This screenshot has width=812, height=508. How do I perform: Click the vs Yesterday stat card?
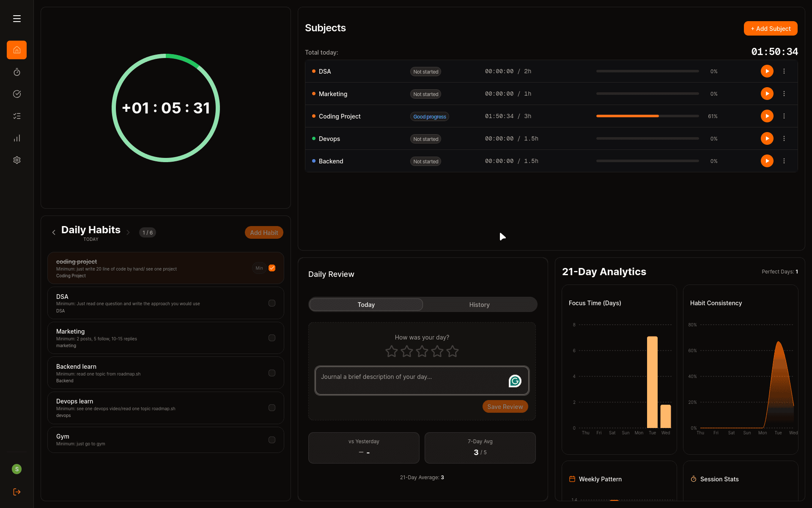point(364,447)
